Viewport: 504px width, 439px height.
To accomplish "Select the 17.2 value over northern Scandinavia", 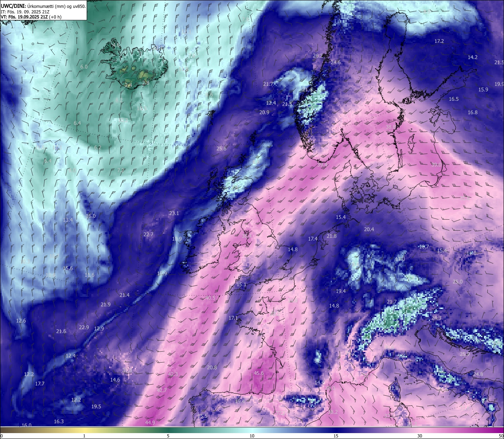I will pyautogui.click(x=439, y=41).
